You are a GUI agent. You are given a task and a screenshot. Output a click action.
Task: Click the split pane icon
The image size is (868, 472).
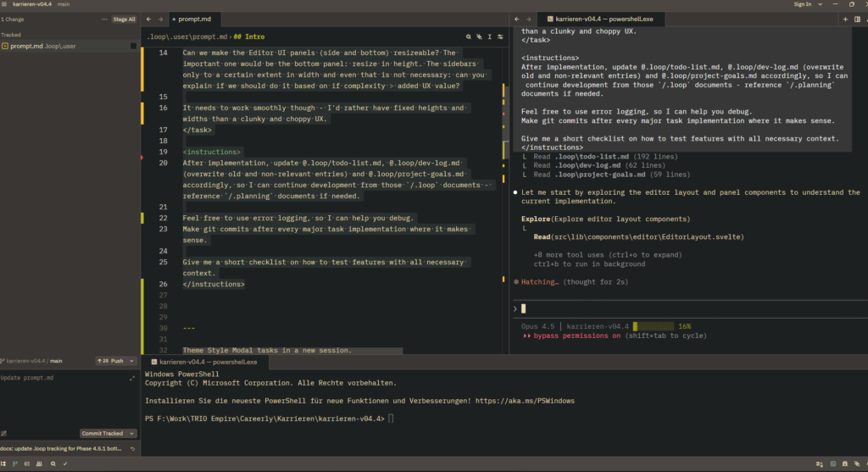[x=857, y=19]
